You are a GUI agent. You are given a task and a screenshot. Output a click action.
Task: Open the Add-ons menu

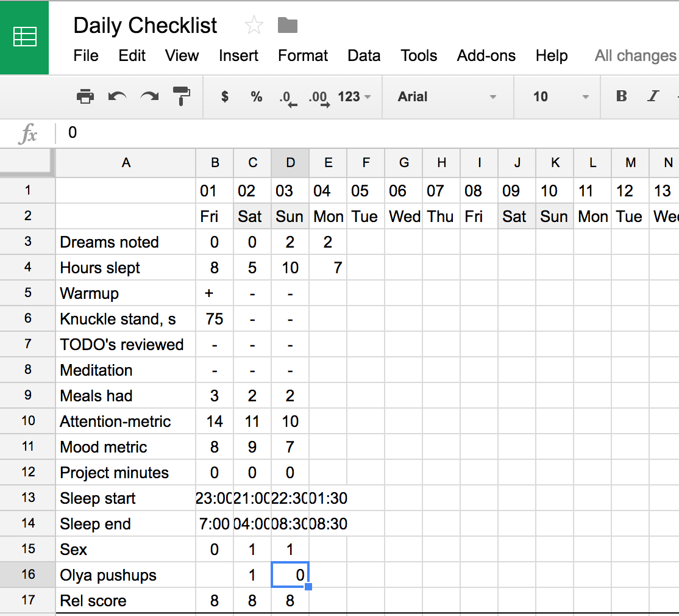486,56
